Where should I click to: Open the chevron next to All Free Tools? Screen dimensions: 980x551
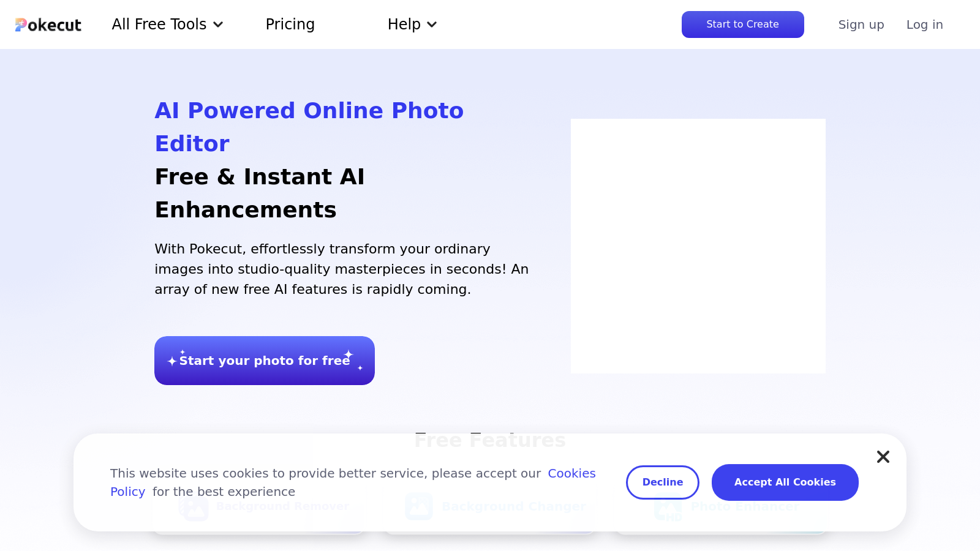pos(218,24)
